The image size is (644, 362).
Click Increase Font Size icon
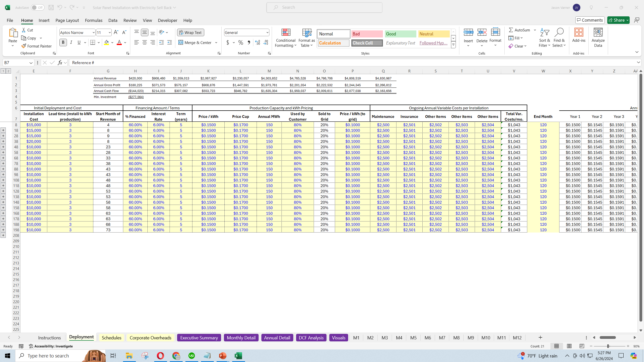(x=116, y=32)
